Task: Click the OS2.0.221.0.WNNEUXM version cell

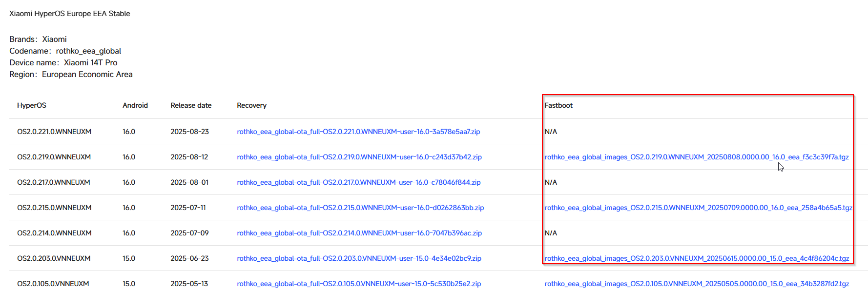Action: pyautogui.click(x=54, y=132)
